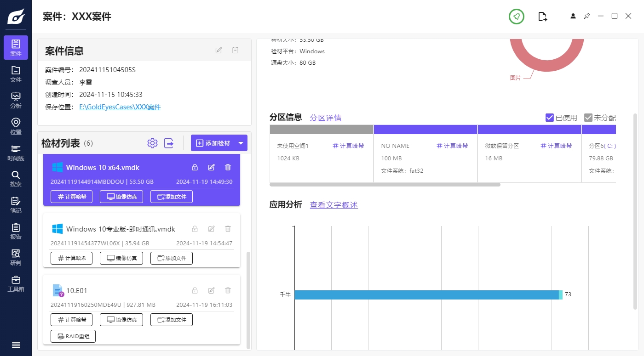644x356 pixels.
Task: Open evidence list settings gear icon
Action: click(152, 143)
